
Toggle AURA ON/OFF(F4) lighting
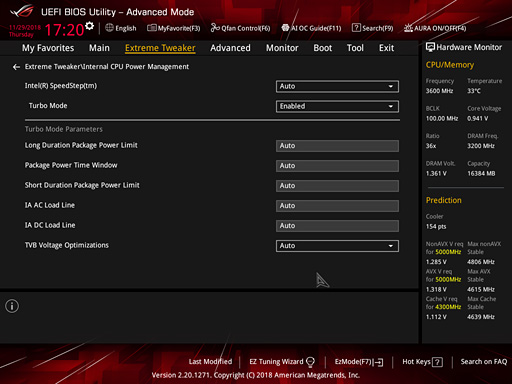[435, 28]
